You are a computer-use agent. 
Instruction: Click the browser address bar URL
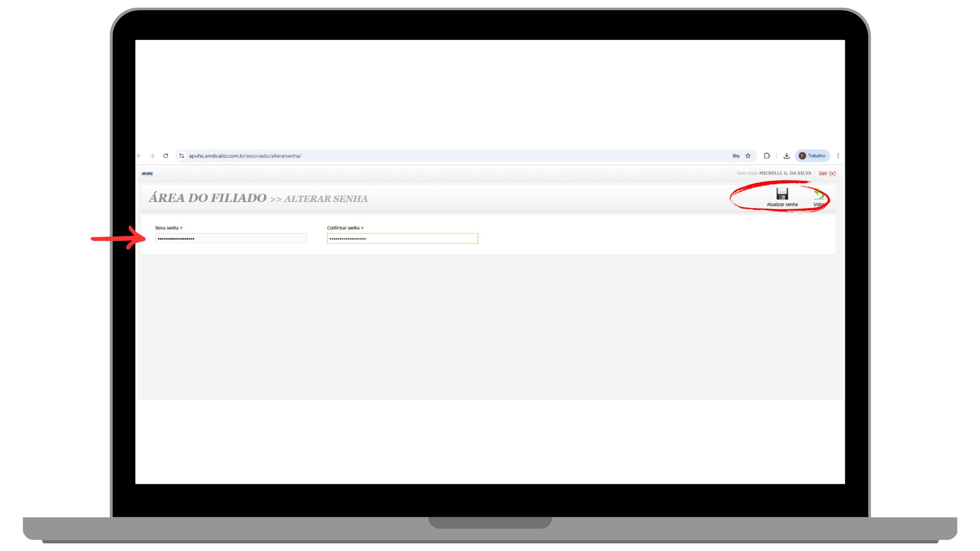(245, 156)
